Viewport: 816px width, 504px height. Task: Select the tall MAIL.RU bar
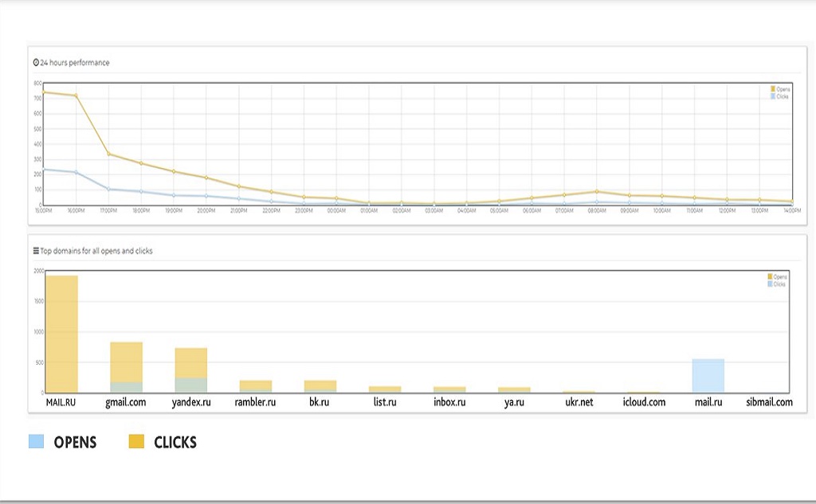click(x=61, y=333)
